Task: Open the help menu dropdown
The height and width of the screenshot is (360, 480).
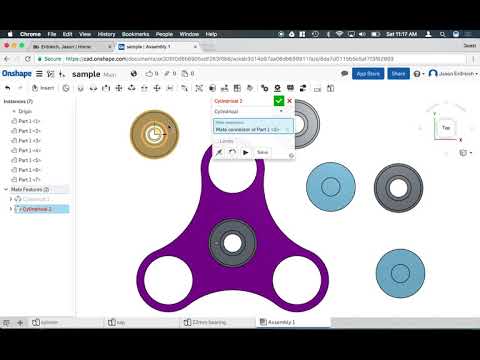Action: coord(419,74)
